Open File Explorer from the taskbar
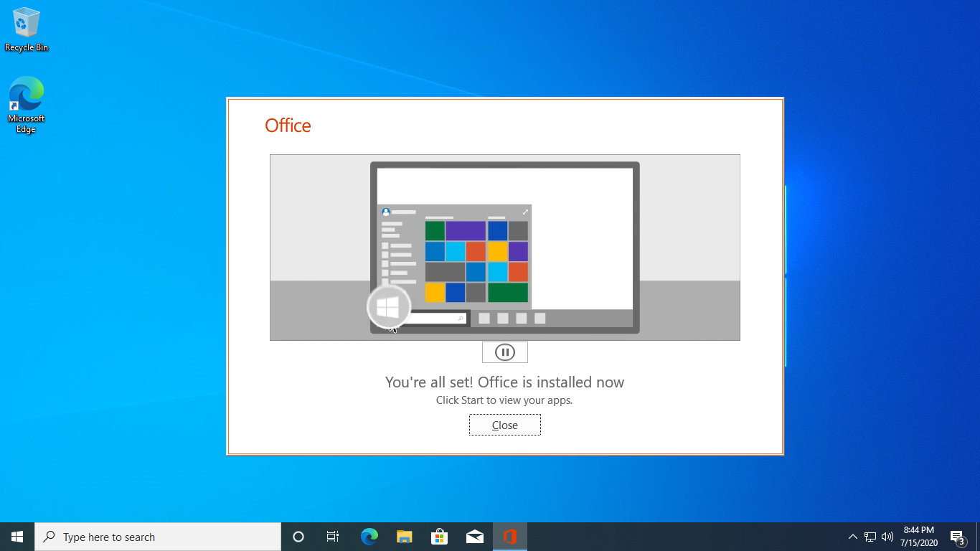The height and width of the screenshot is (551, 980). (x=404, y=537)
